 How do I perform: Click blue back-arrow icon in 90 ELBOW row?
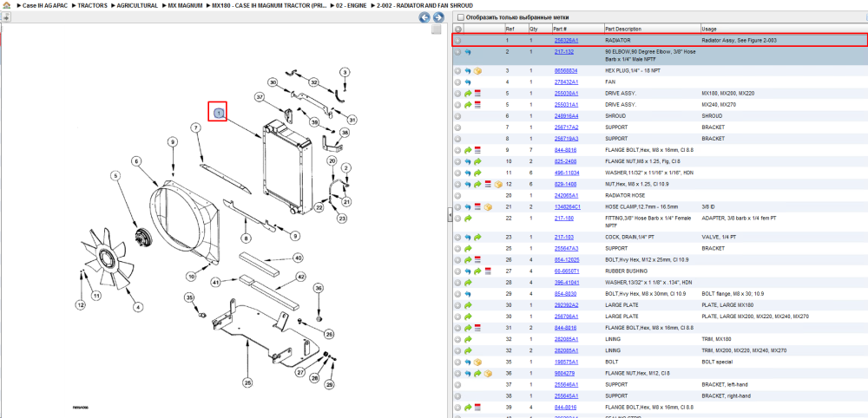[x=468, y=52]
